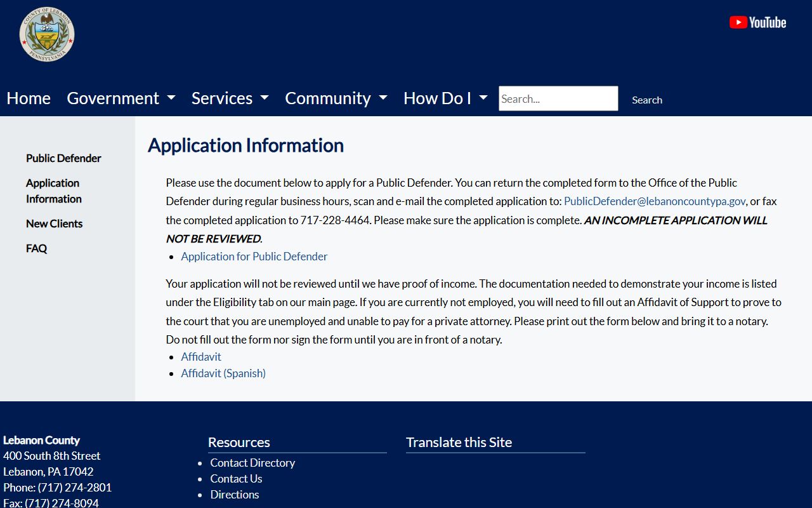Open the YouTube link icon
The image size is (812, 508).
click(757, 23)
